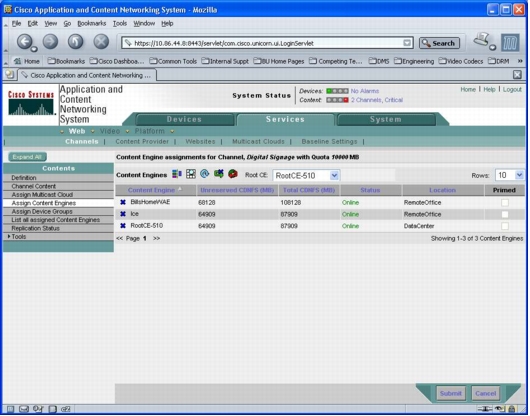Viewport: 530px width, 416px height.
Task: Reload the page with the Reload icon
Action: [x=75, y=42]
